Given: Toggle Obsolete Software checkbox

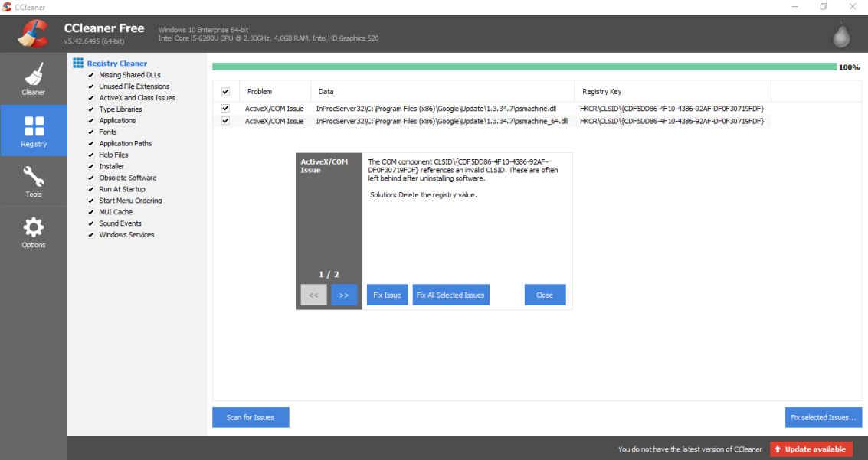Looking at the screenshot, I should pyautogui.click(x=91, y=178).
